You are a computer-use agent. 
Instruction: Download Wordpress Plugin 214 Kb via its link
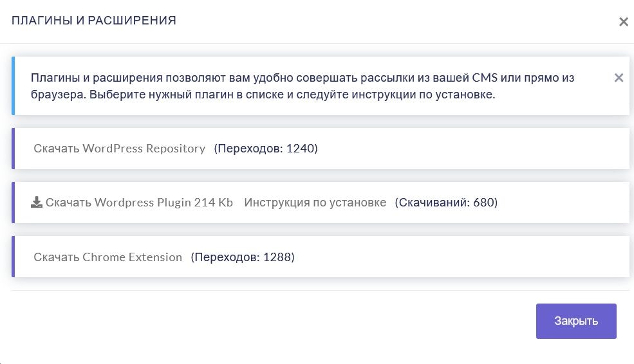click(x=139, y=202)
